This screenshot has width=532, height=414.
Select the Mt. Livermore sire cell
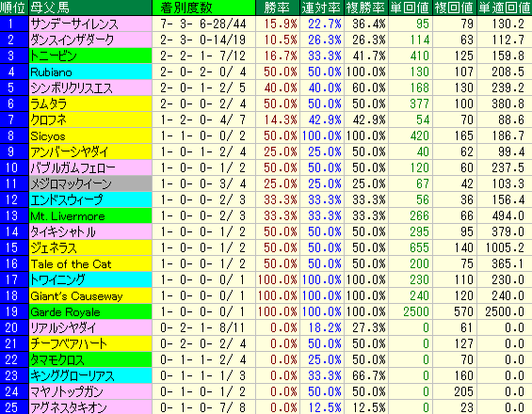tap(90, 215)
